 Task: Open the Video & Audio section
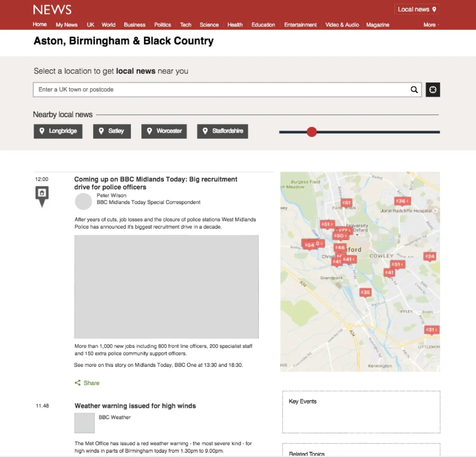[x=342, y=25]
